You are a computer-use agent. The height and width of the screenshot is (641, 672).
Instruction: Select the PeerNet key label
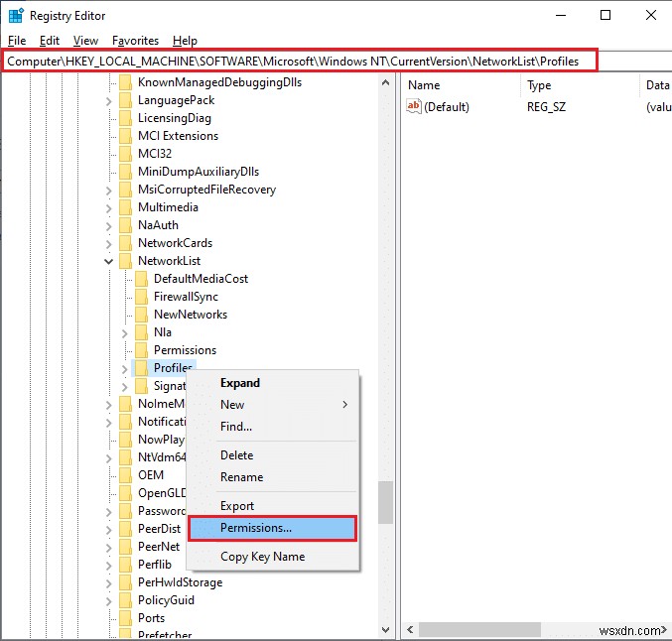[159, 547]
